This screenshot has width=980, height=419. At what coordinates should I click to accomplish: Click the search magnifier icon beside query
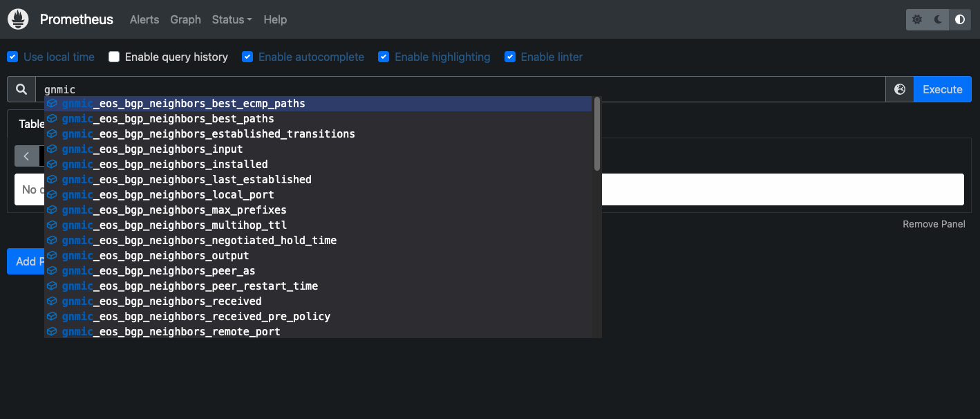(x=21, y=89)
